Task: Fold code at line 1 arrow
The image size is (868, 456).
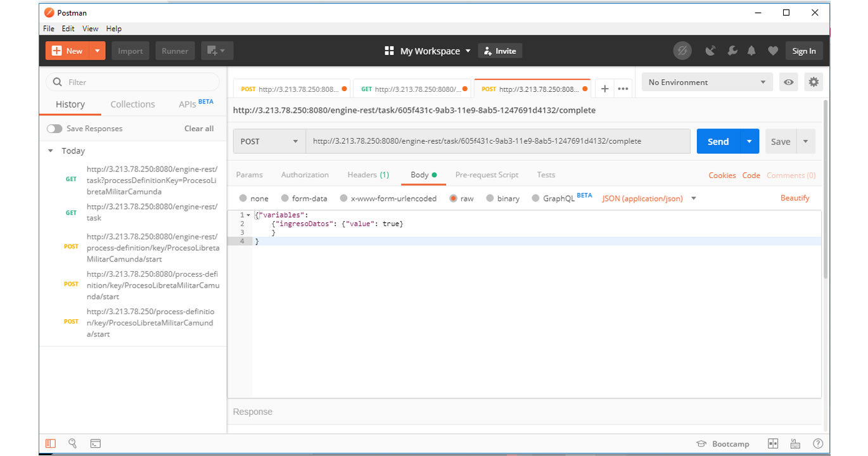Action: pyautogui.click(x=248, y=215)
